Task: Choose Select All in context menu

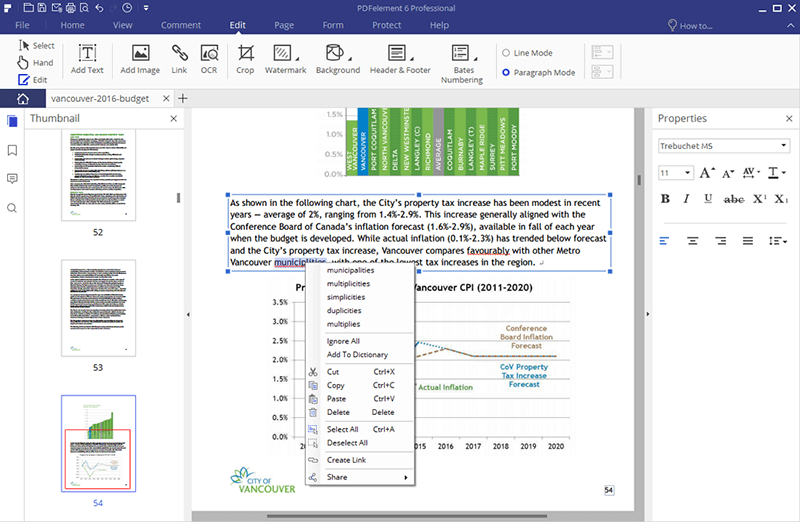Action: [x=360, y=429]
